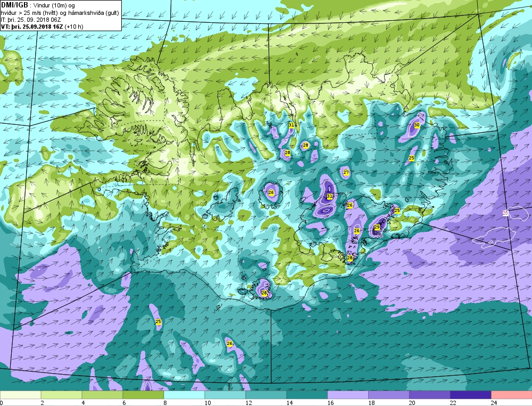Click the light green 2–4 m/s legend swatch
Viewport: 532px width, 406px height.
click(x=61, y=395)
